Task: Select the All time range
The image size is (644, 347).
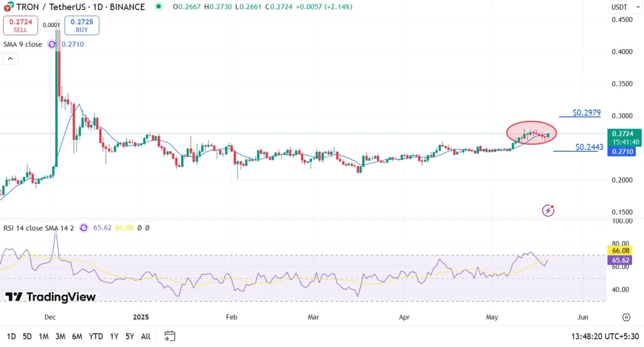Action: 146,336
